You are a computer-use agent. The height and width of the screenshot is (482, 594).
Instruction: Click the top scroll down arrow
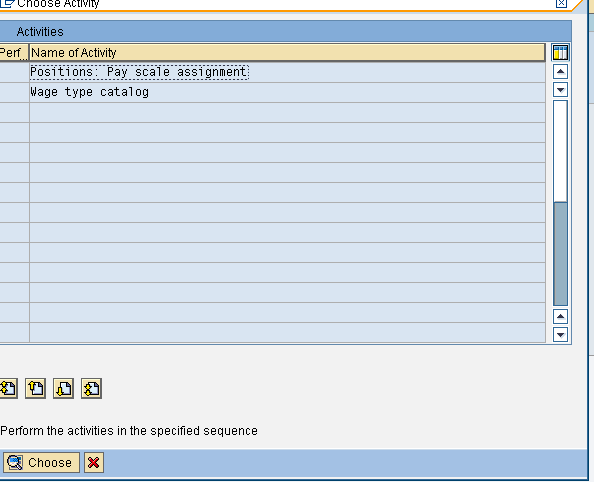pyautogui.click(x=560, y=90)
